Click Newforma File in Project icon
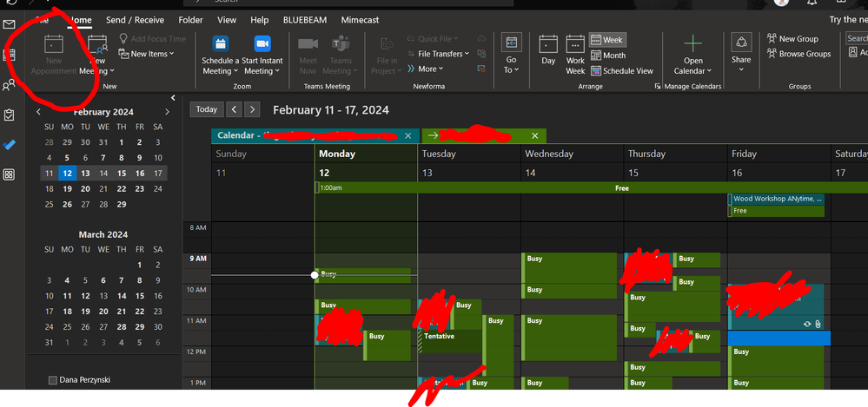The height and width of the screenshot is (407, 868). pos(387,44)
